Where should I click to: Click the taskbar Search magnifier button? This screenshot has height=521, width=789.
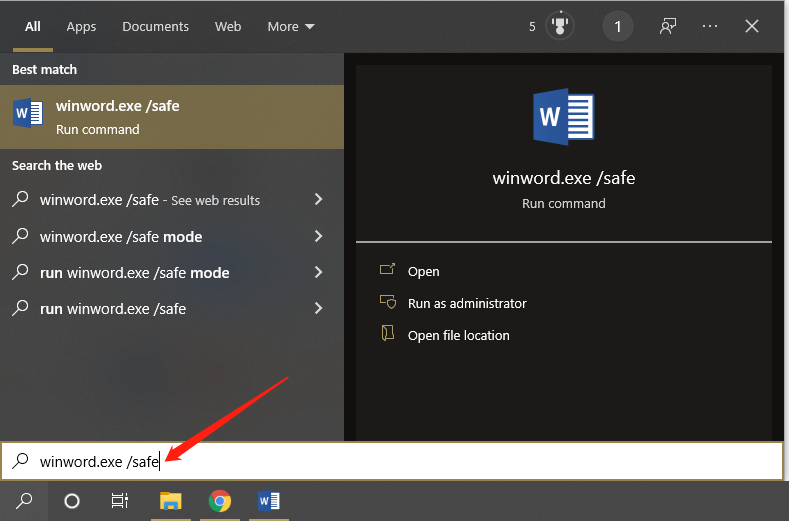(x=24, y=501)
